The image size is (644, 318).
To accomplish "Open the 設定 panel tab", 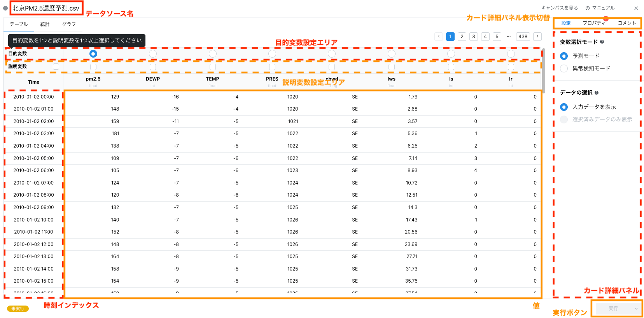I will 566,23.
